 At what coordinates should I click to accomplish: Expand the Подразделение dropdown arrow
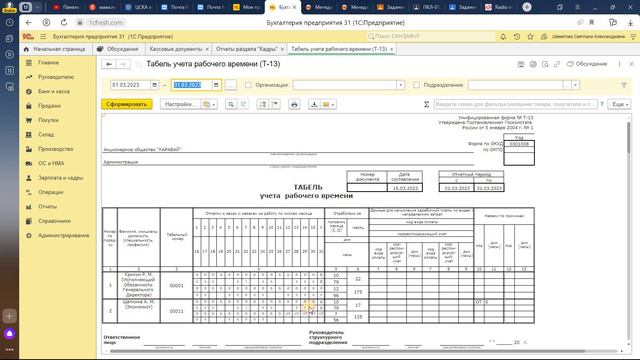575,85
